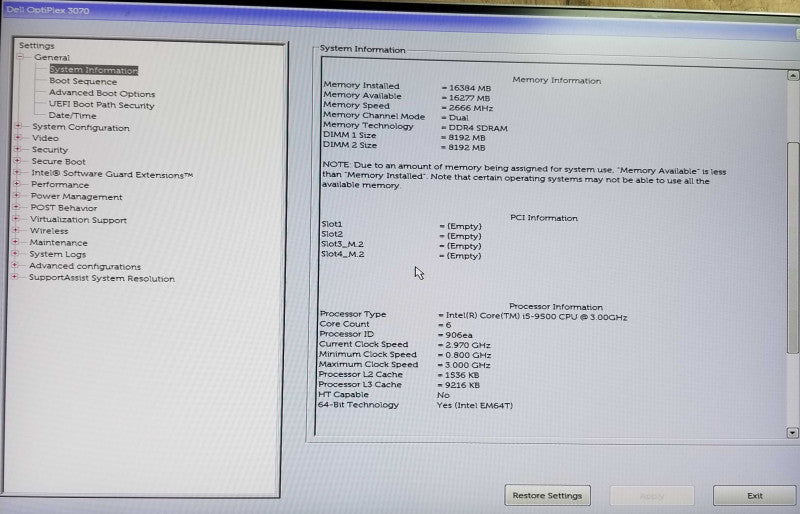Select POST Behavior label
The height and width of the screenshot is (514, 800).
point(63,208)
